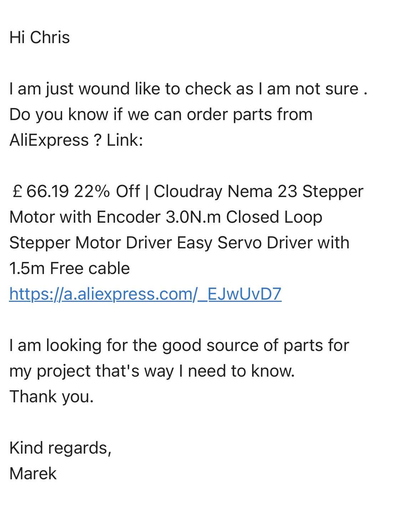This screenshot has width=393, height=532.
Task: Click the "22% Off" discount text
Action: [107, 191]
